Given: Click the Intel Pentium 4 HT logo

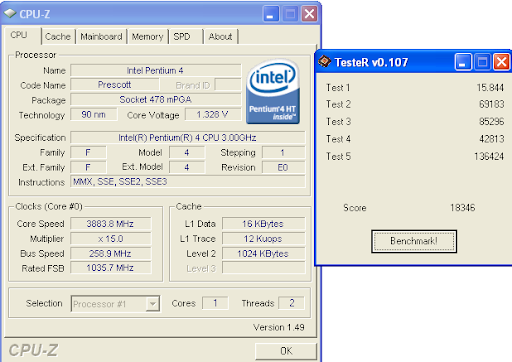Looking at the screenshot, I should (x=273, y=91).
